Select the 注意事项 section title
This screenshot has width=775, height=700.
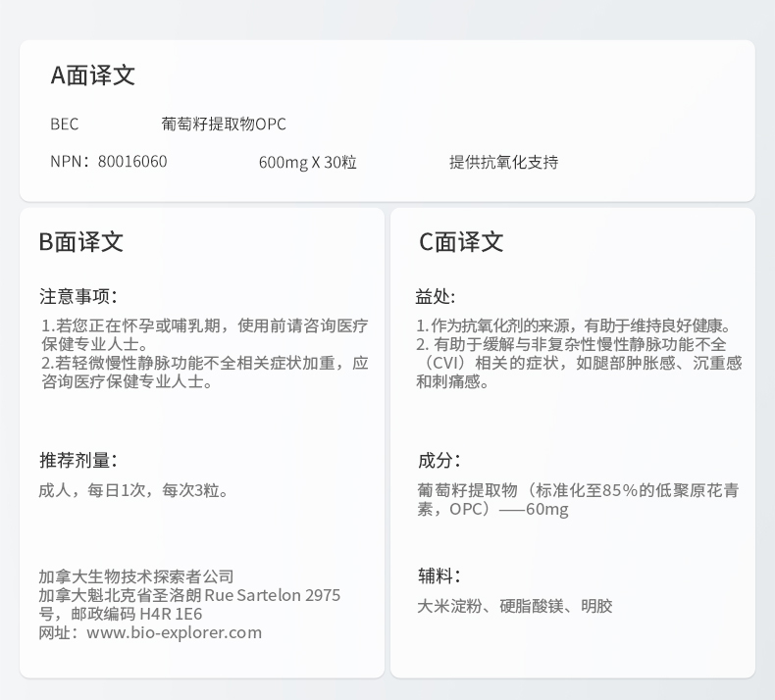coord(77,296)
